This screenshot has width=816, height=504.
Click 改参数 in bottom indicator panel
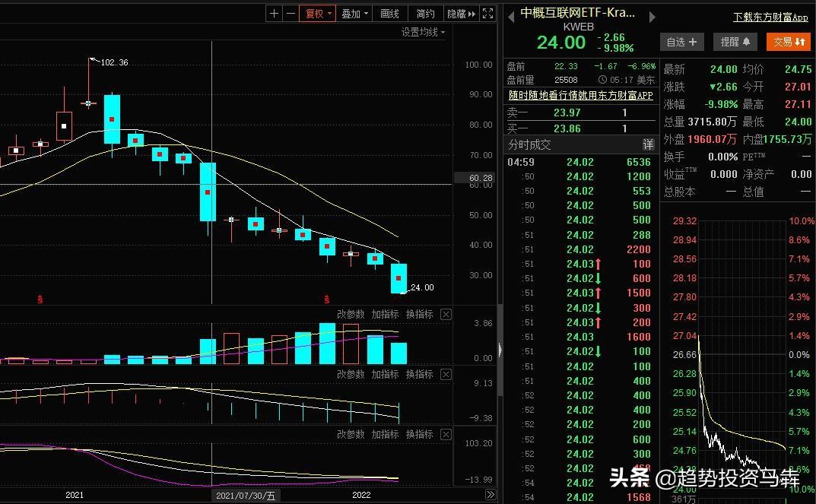point(351,434)
